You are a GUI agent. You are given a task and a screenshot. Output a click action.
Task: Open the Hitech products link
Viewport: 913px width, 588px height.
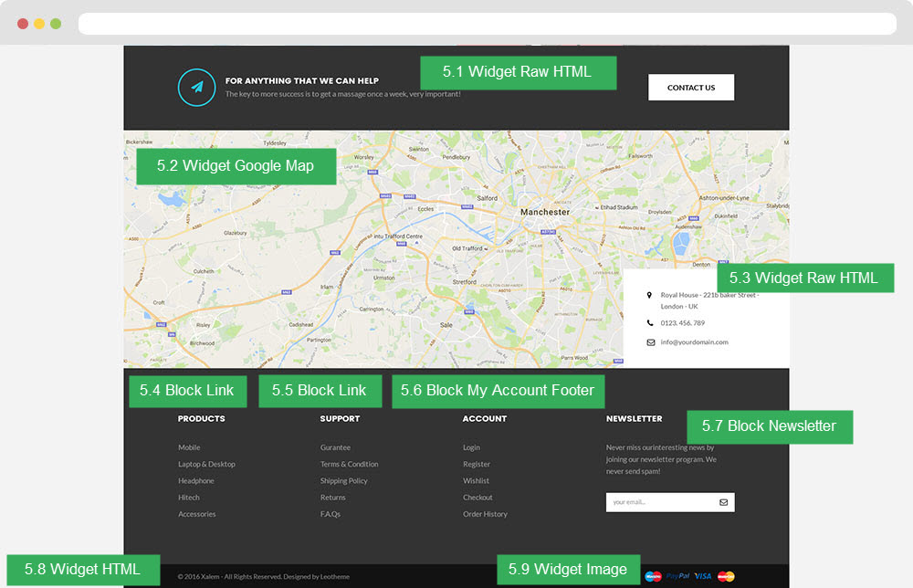(189, 498)
